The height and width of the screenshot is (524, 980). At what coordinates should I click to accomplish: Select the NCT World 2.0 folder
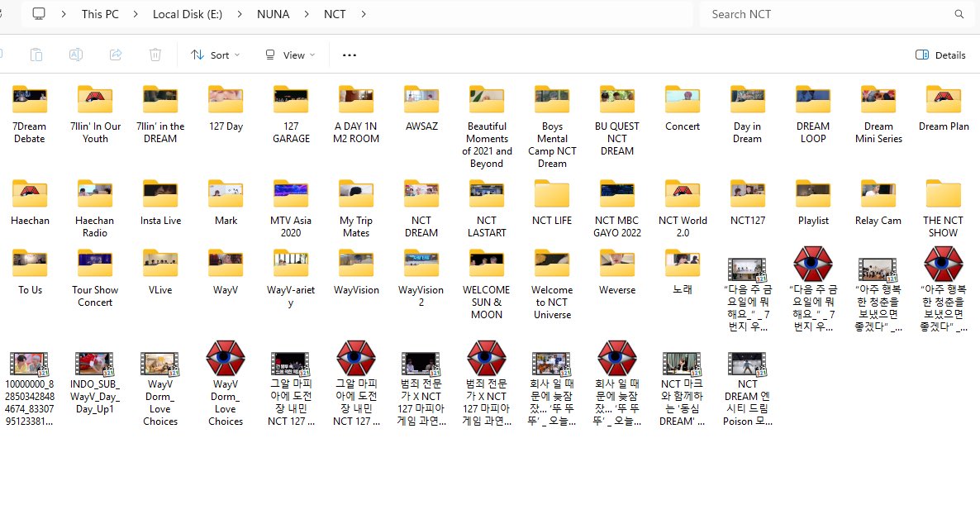click(x=683, y=209)
